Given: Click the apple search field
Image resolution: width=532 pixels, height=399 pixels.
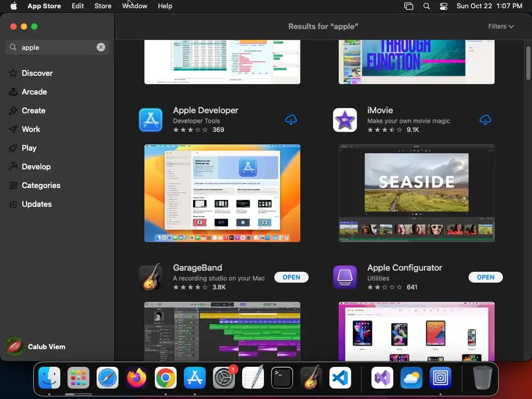Looking at the screenshot, I should [x=57, y=47].
